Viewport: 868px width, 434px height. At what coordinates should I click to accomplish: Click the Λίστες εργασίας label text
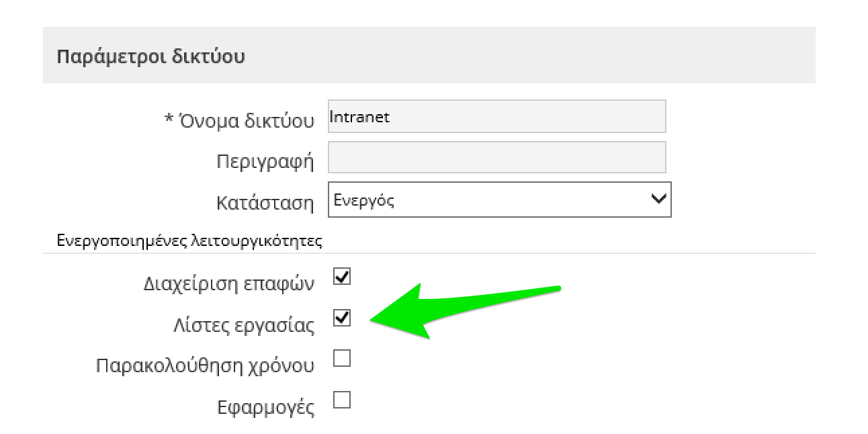244,326
